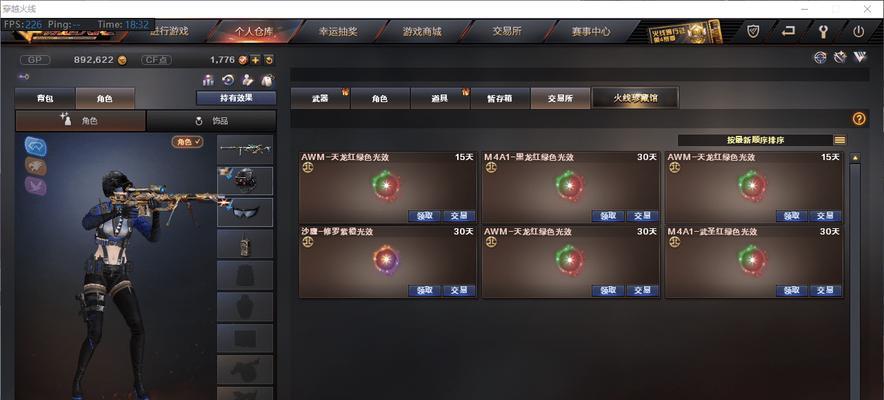Click 领取 on the 沙鹰-修罗紫橙光效 card
Viewport: 884px width, 400px height.
425,291
